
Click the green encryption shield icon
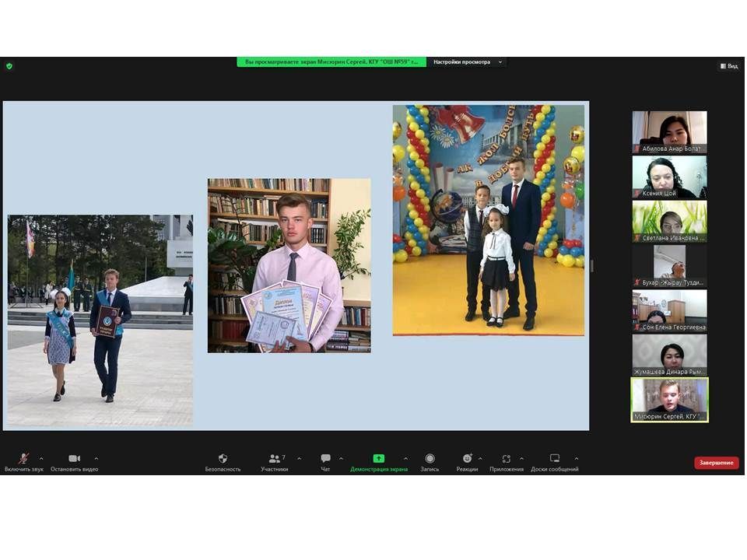click(x=9, y=66)
